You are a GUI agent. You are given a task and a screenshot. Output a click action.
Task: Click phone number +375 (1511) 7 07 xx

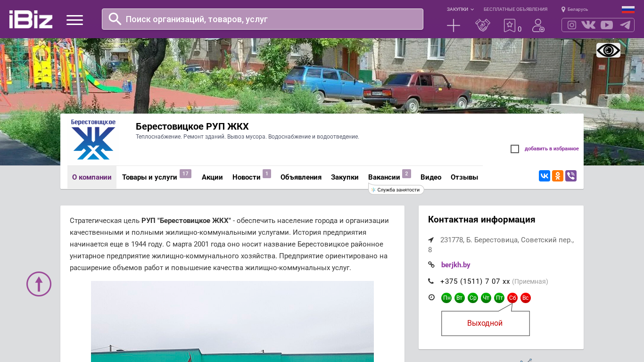[475, 281]
